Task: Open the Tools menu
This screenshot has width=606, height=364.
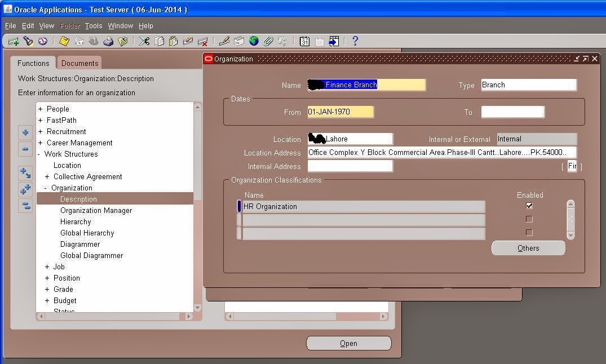Action: pos(94,26)
